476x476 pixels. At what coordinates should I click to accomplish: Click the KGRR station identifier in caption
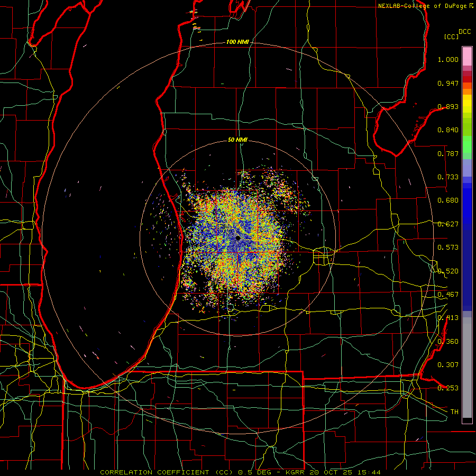tap(295, 472)
